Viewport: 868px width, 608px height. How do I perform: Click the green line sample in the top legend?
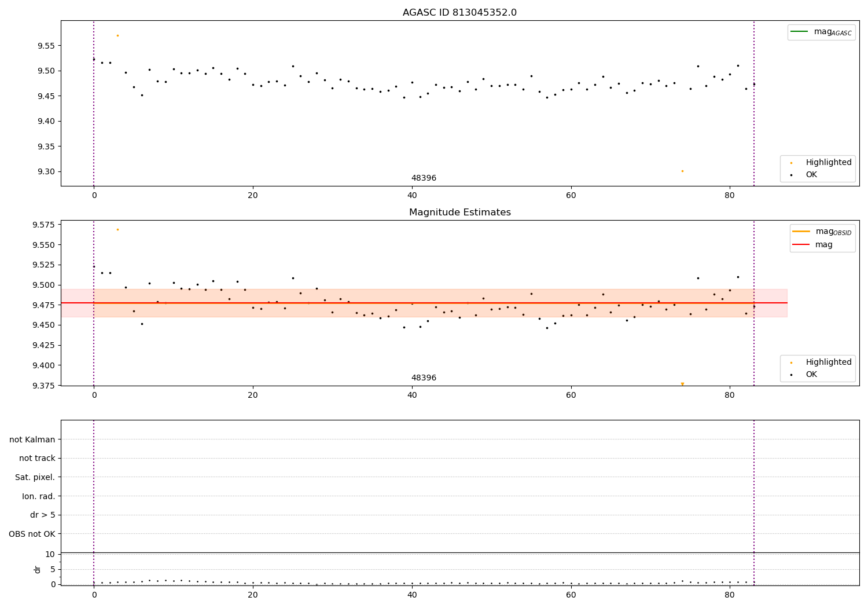[799, 32]
